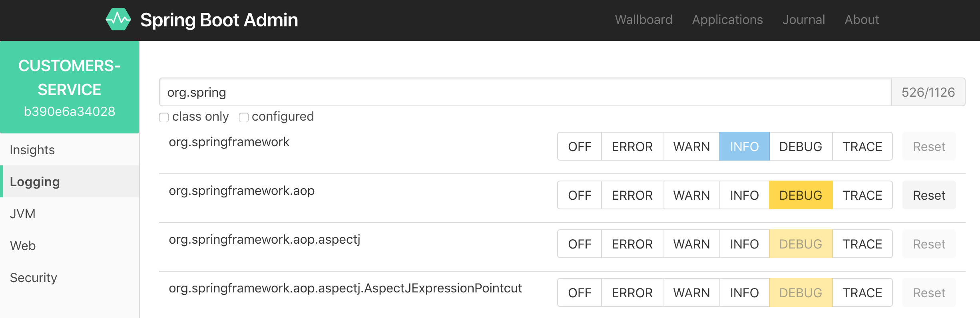980x318 pixels.
Task: Turn OFF the org.springframework.aop.aspectj logger
Action: pos(580,244)
